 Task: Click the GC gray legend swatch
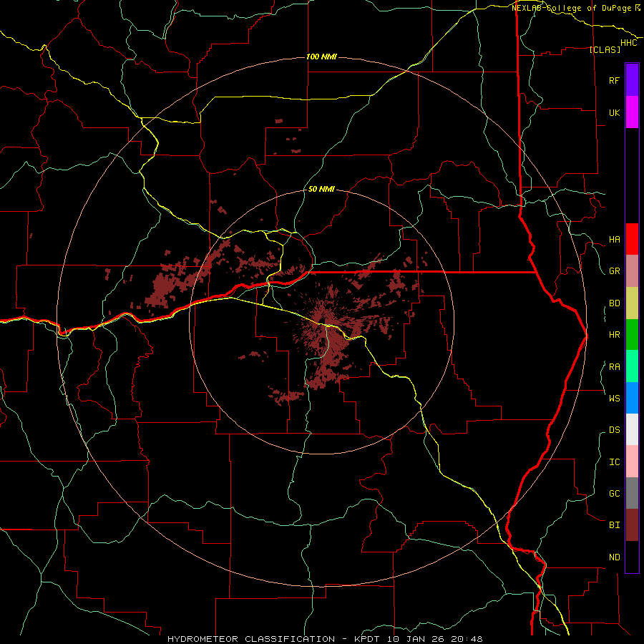point(632,493)
